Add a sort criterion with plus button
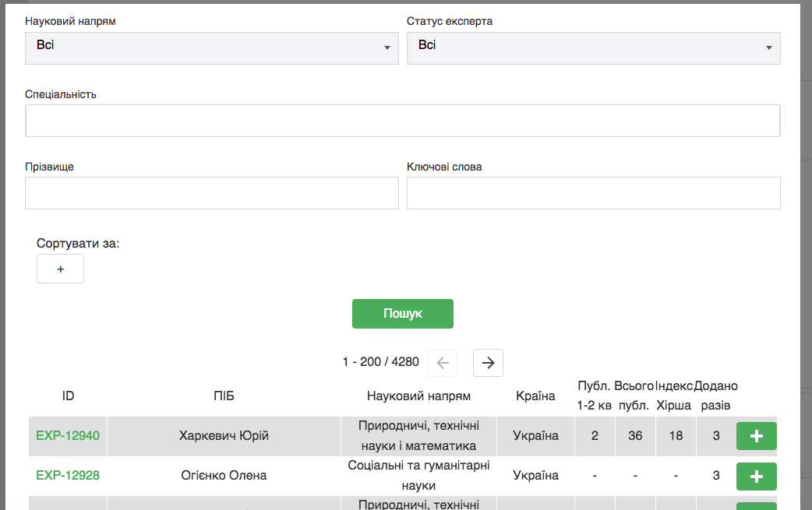812x510 pixels. click(x=60, y=269)
